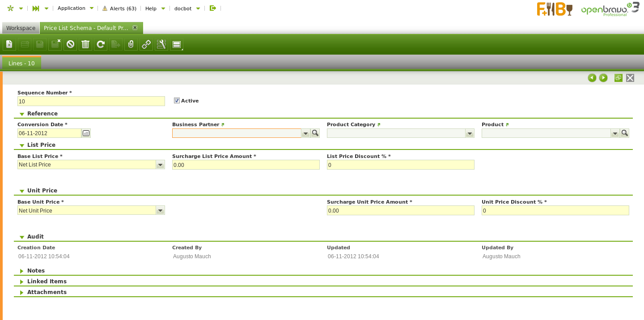Open the Base Unit Price dropdown
The height and width of the screenshot is (320, 644).
point(160,210)
